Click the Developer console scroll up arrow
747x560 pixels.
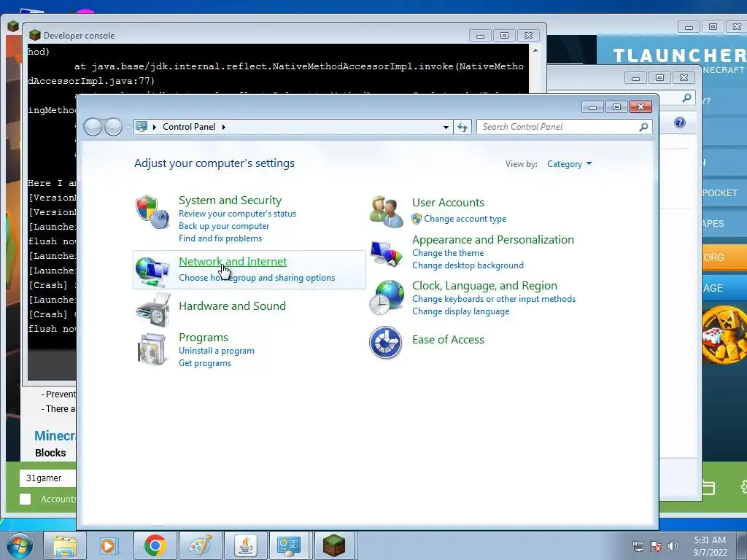click(535, 50)
